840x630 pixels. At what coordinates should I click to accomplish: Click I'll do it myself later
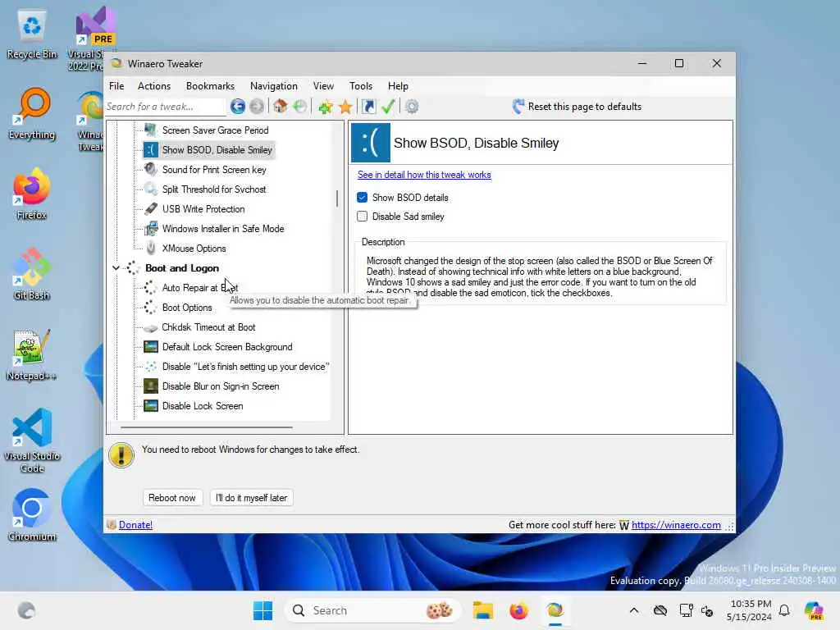(x=251, y=498)
